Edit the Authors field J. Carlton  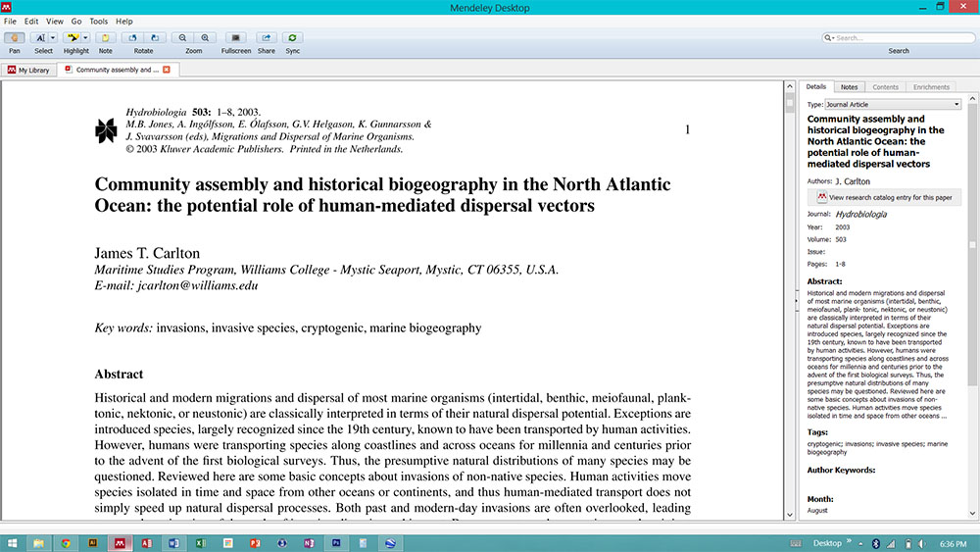click(x=853, y=181)
